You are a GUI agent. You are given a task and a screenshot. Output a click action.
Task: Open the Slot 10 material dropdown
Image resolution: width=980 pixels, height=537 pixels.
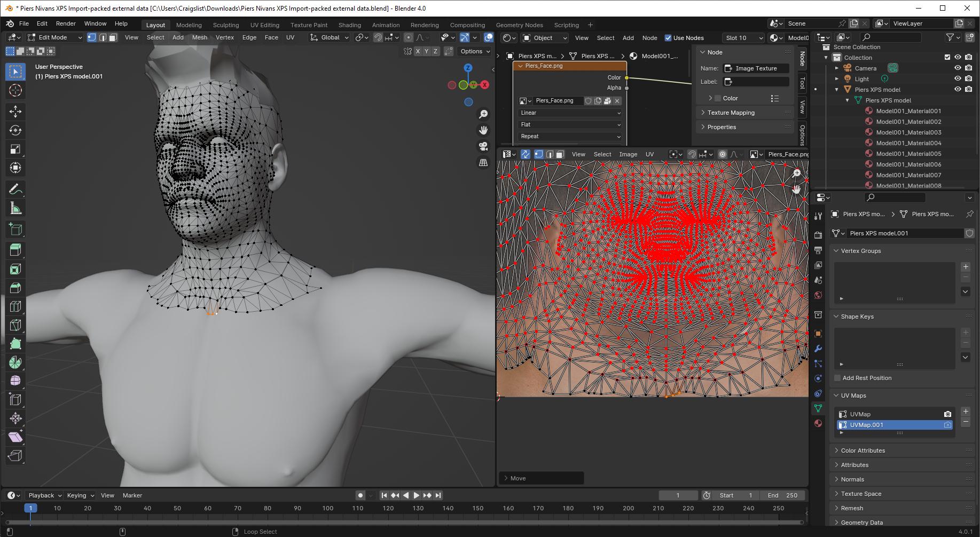tap(744, 38)
